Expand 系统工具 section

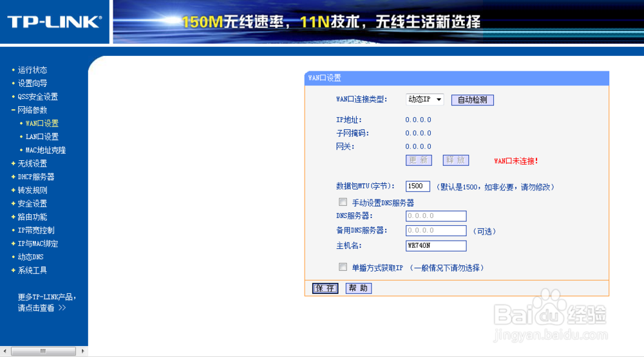point(32,270)
